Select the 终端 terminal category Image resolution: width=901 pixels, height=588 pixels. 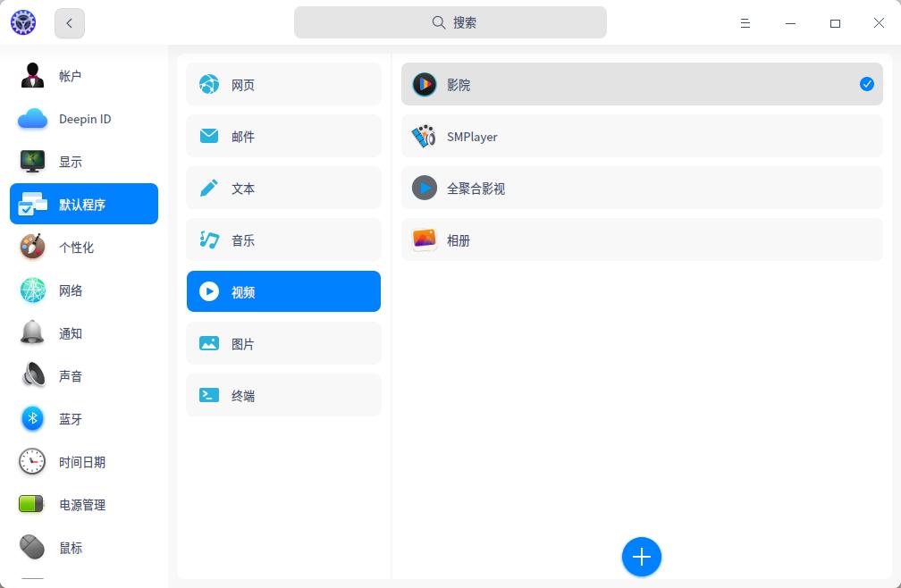283,395
